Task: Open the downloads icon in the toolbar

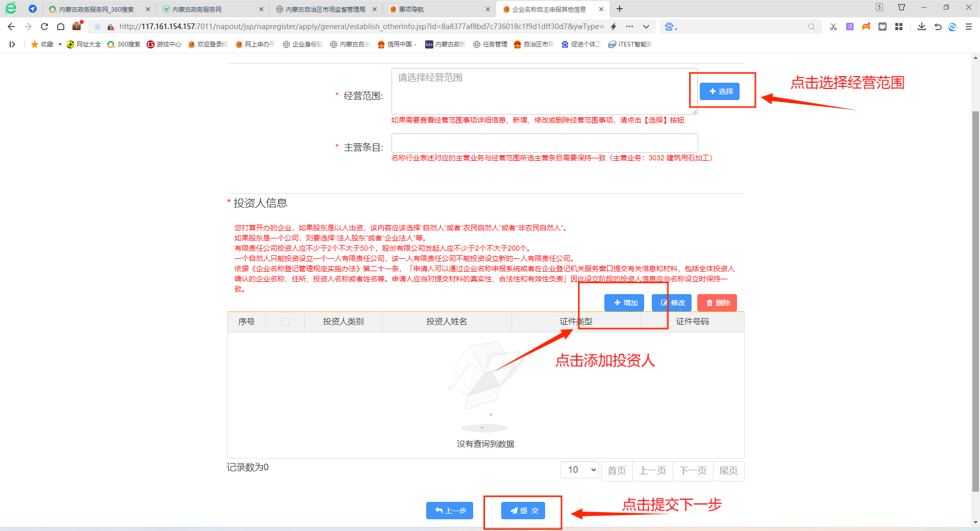Action: [x=921, y=27]
